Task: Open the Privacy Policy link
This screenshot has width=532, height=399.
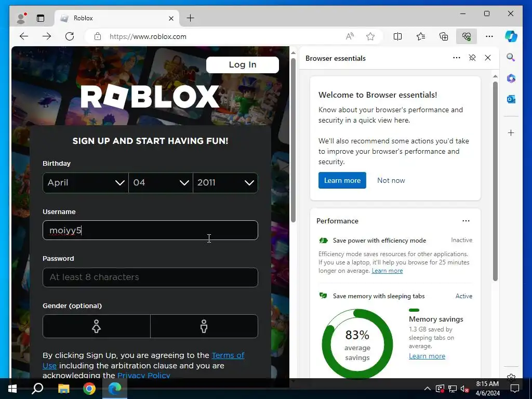Action: 143,375
